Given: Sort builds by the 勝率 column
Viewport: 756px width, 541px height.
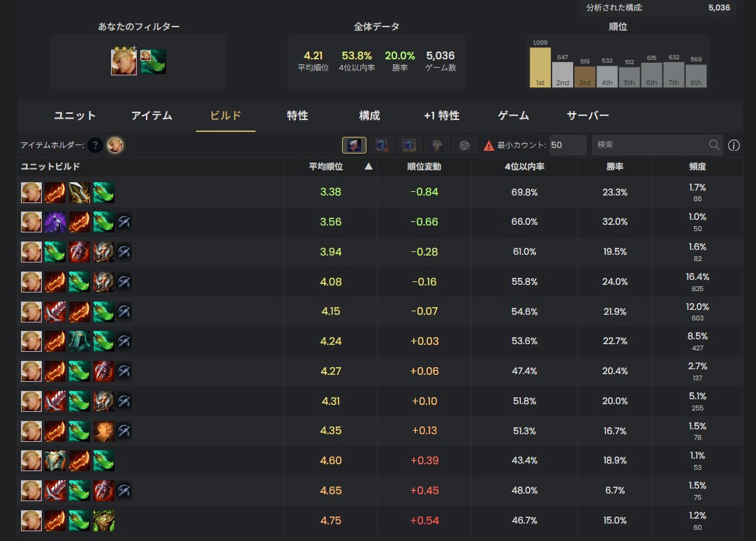Looking at the screenshot, I should point(614,167).
